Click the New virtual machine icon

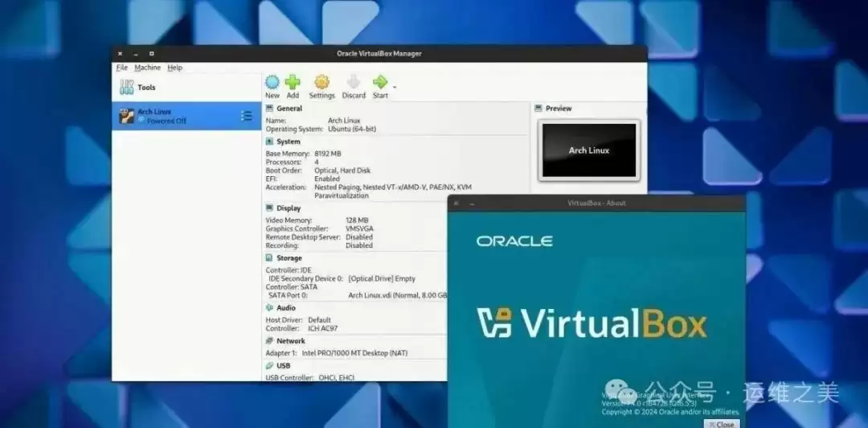click(272, 82)
